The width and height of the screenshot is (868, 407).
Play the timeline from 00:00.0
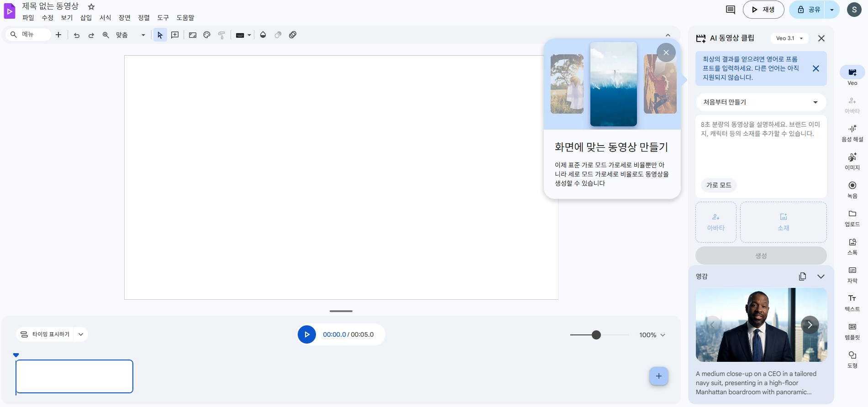(x=307, y=334)
